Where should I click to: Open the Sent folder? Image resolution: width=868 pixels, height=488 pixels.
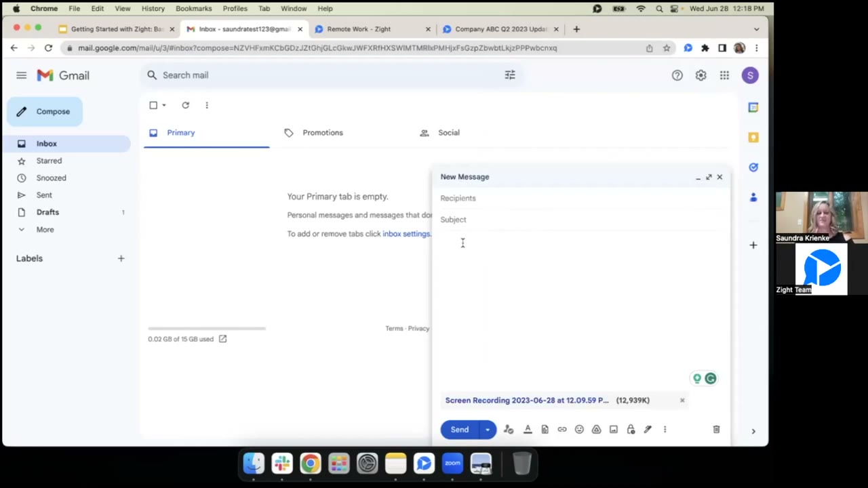click(66, 195)
